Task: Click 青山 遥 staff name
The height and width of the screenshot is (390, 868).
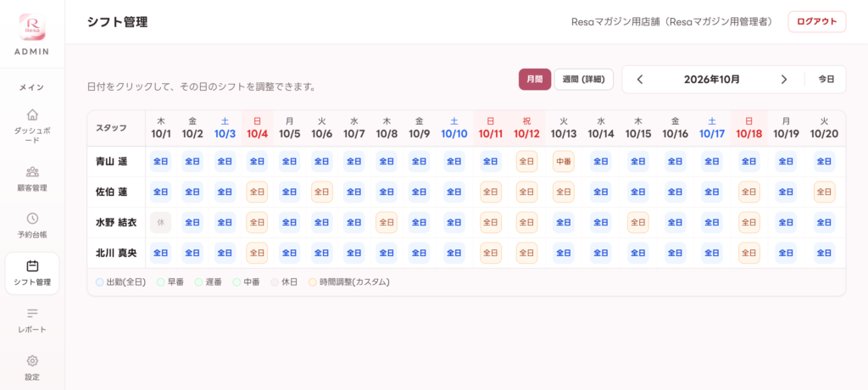Action: coord(112,161)
